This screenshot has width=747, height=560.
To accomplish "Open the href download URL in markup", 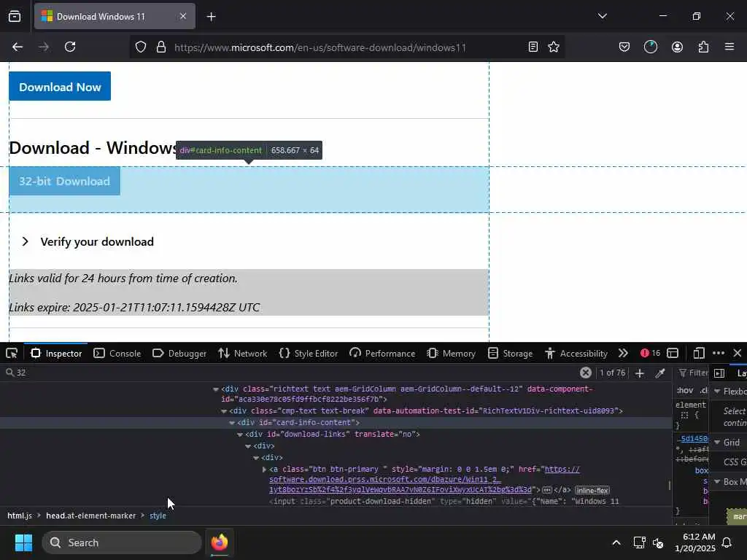I will 400,480.
